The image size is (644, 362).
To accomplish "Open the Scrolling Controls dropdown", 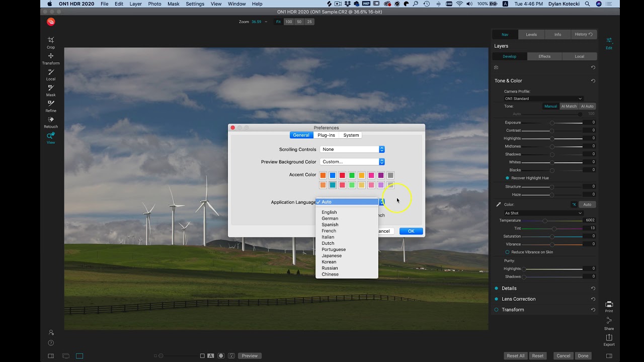I will [x=352, y=149].
